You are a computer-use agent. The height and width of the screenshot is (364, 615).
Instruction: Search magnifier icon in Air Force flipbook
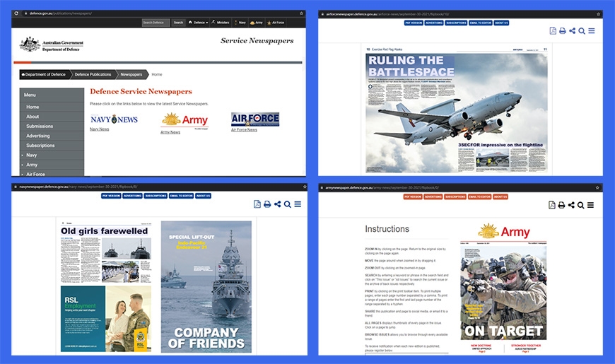click(x=582, y=31)
